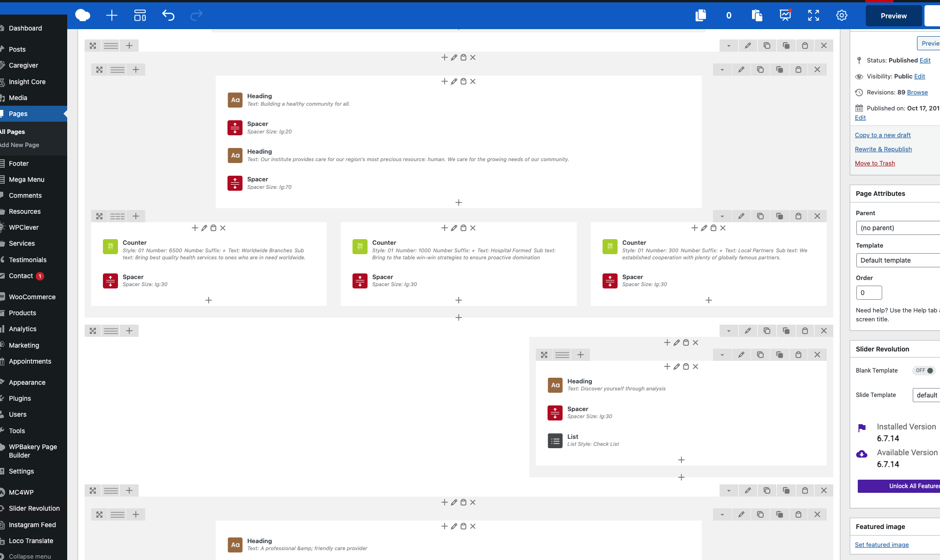Collapse the three-counter row arrow

722,216
